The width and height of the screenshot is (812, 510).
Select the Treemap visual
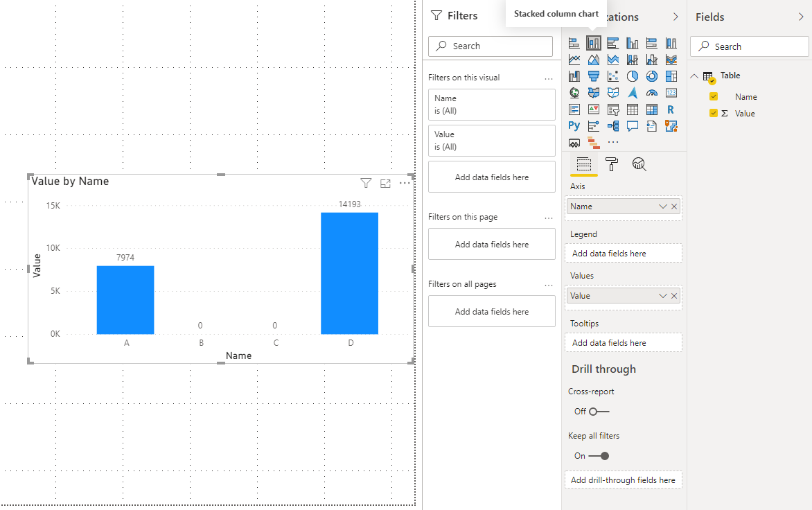coord(671,76)
